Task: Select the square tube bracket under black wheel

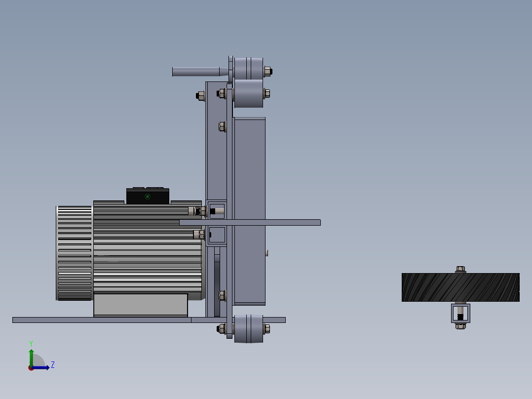Action: tap(460, 313)
